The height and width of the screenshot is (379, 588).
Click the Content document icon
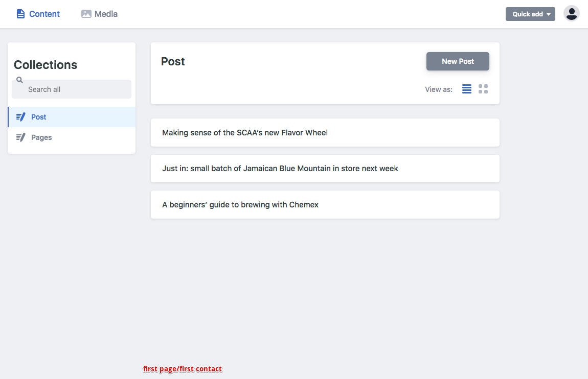20,14
